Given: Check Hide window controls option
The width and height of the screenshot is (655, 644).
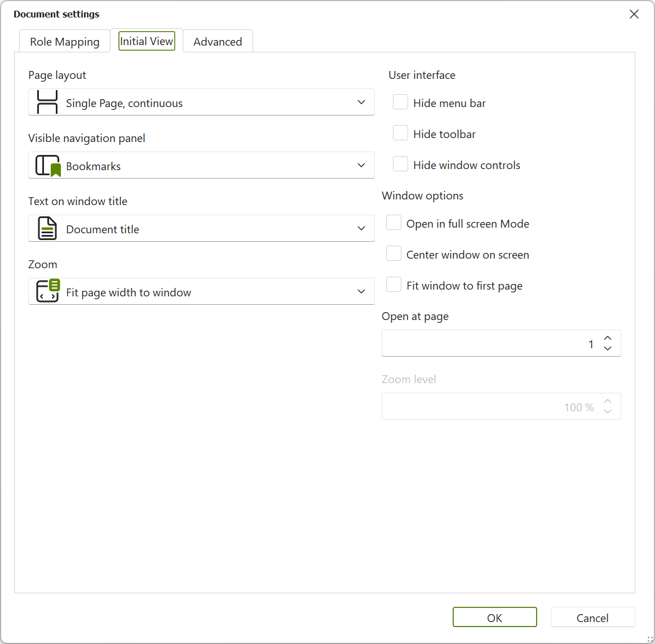Looking at the screenshot, I should [400, 164].
